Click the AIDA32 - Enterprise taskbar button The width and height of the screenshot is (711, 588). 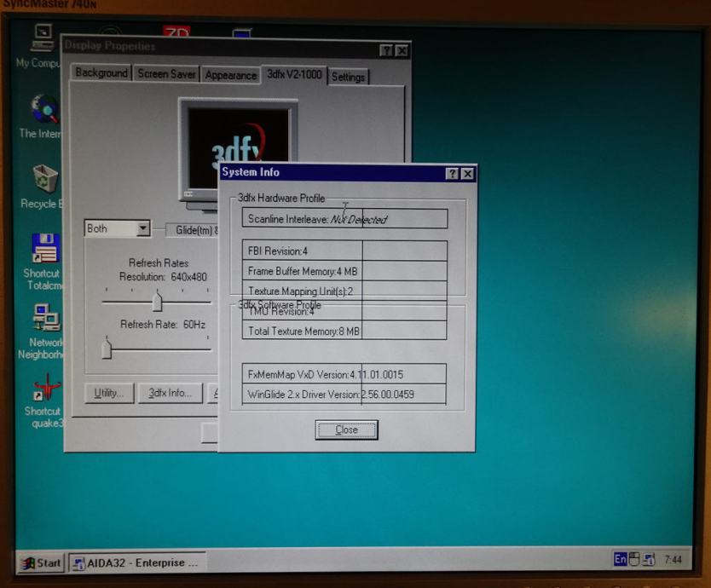click(x=137, y=563)
